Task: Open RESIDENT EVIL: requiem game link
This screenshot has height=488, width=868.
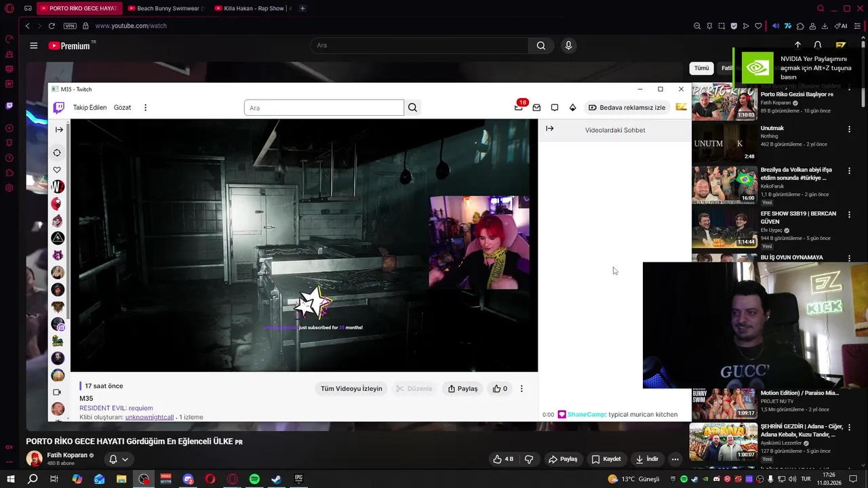Action: click(116, 408)
